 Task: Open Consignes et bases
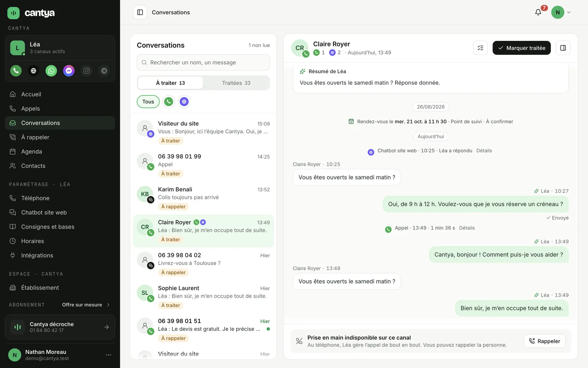[x=60, y=227]
